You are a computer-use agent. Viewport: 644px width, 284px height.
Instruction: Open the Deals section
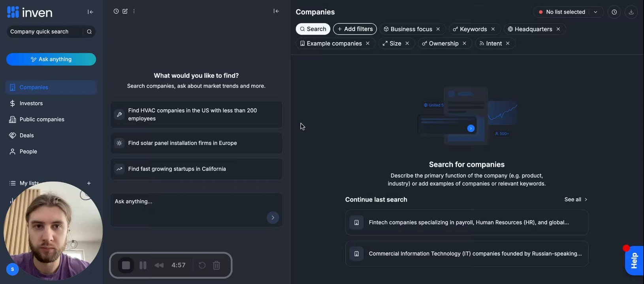tap(26, 135)
